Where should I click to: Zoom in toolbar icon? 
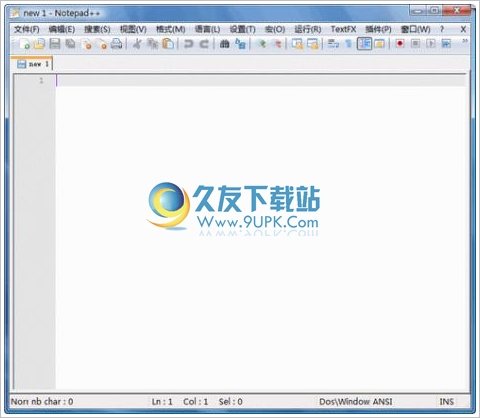pyautogui.click(x=262, y=44)
